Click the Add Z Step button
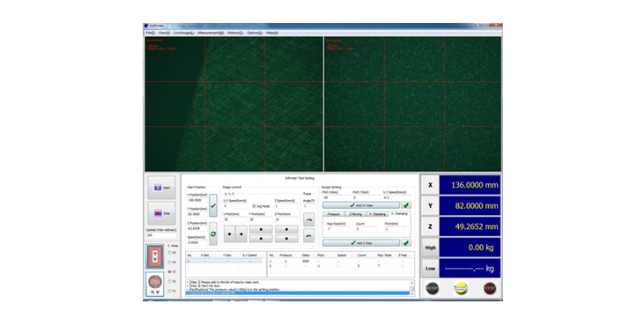This screenshot has width=644, height=326. pyautogui.click(x=361, y=242)
